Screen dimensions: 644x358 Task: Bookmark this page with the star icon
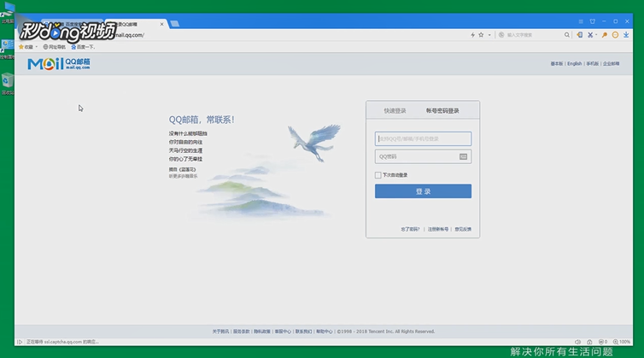(481, 35)
